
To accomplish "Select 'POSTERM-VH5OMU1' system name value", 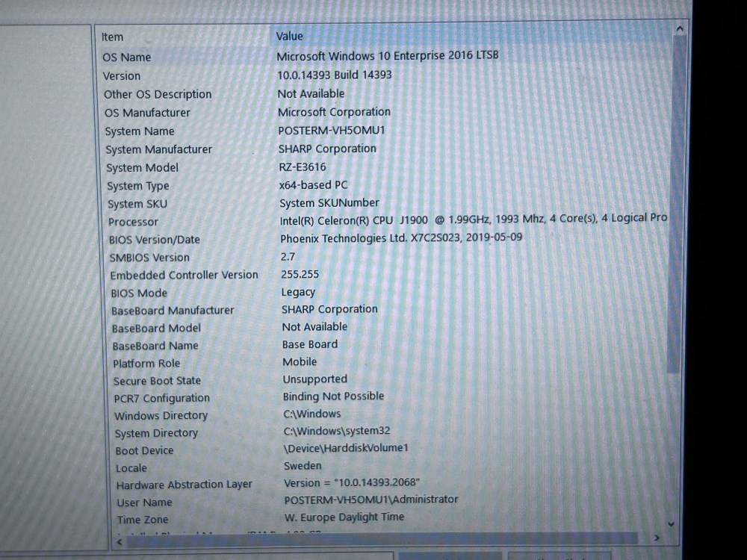I will [332, 130].
